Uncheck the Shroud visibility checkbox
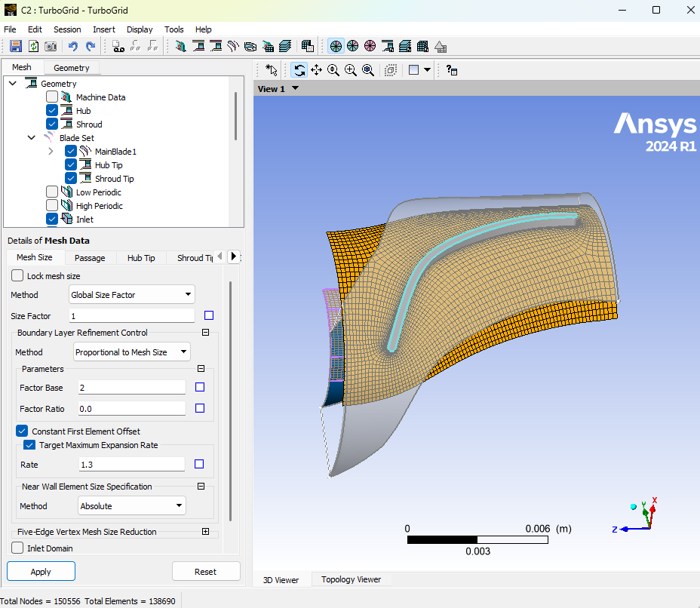Viewport: 700px width, 608px height. [x=52, y=124]
